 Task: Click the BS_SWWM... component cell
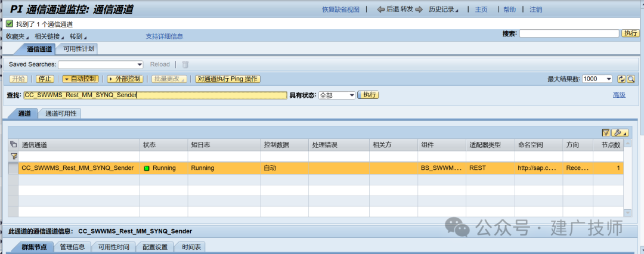tap(442, 168)
